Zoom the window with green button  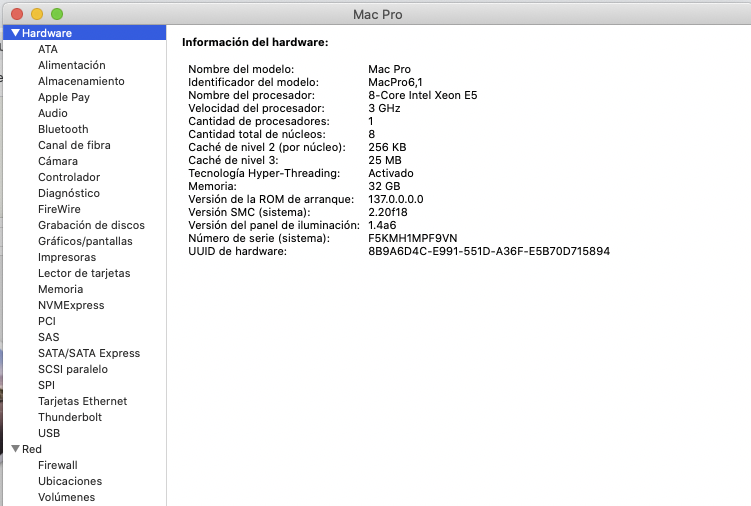coord(57,14)
